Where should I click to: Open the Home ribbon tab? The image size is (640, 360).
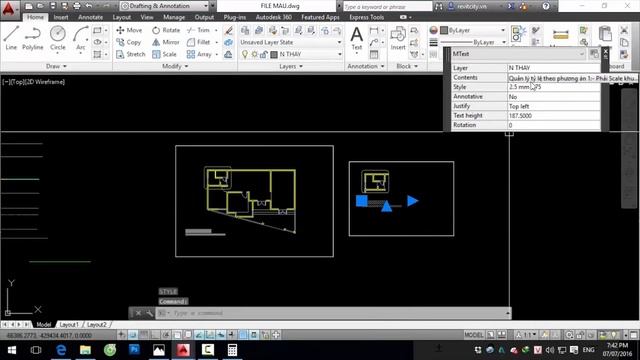[x=35, y=17]
